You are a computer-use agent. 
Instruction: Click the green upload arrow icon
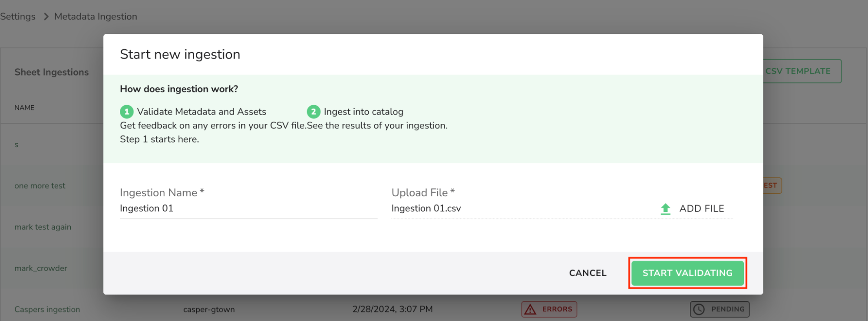click(x=665, y=209)
